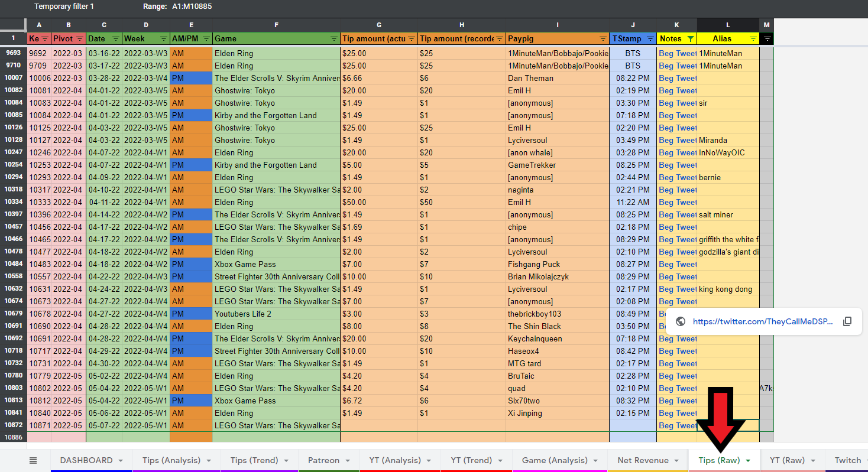Expand DASHBOARD tab options arrow
868x472 pixels.
(121, 461)
